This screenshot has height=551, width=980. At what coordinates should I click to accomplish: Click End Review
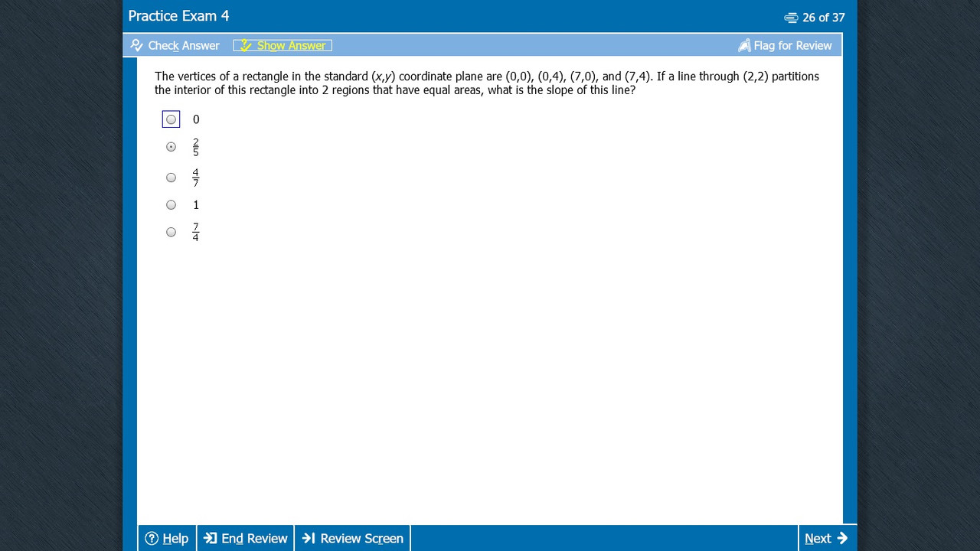(x=246, y=538)
